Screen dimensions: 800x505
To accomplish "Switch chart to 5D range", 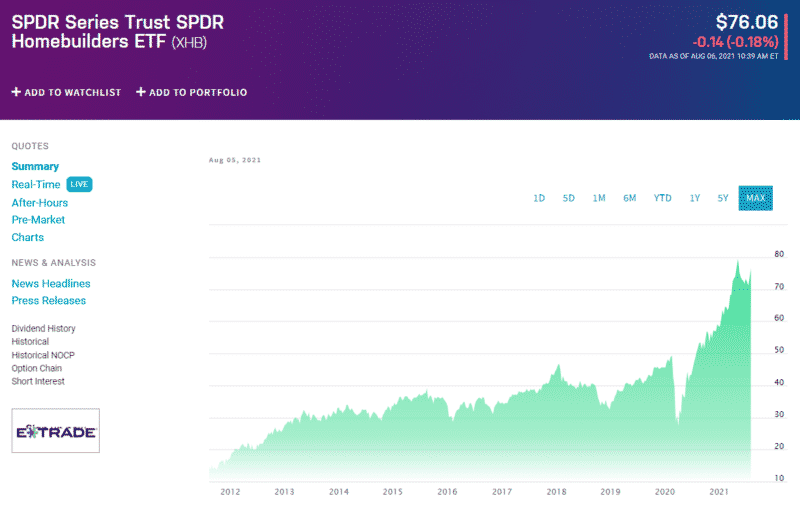I will [x=568, y=198].
